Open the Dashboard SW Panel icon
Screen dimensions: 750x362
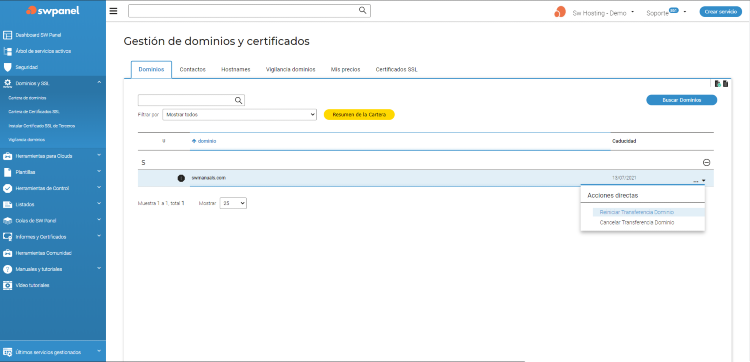(x=7, y=35)
